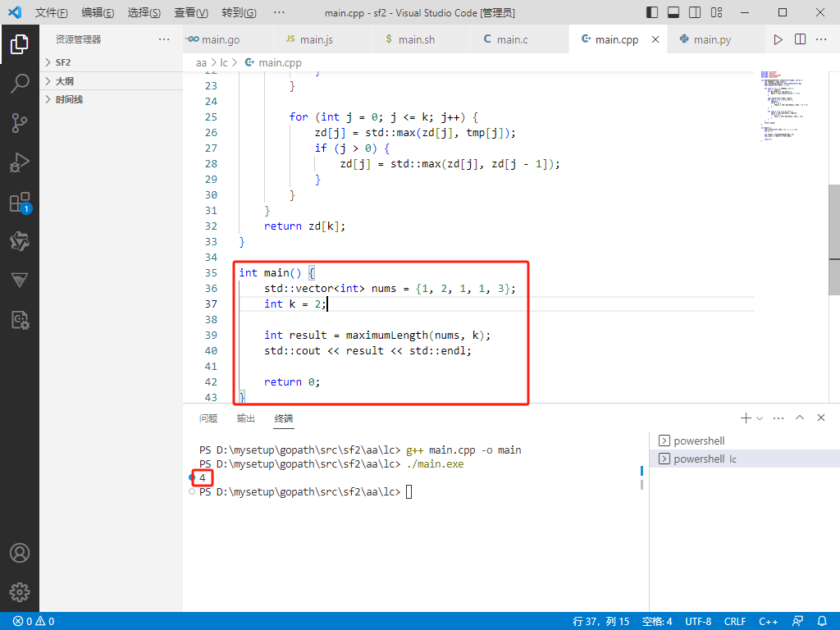Switch to the main.js tab
Viewport: 840px width, 630px height.
pyautogui.click(x=322, y=39)
